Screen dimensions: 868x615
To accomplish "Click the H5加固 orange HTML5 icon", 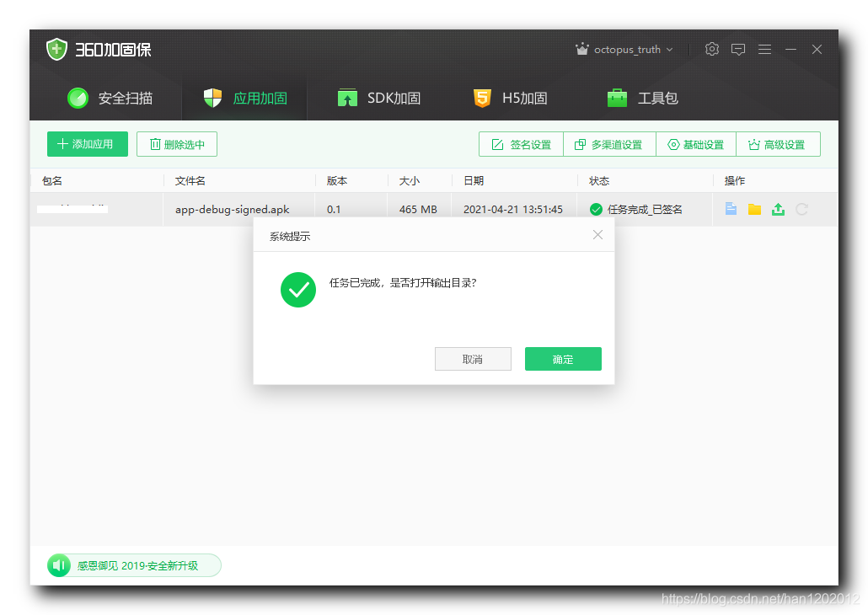I will 482,98.
